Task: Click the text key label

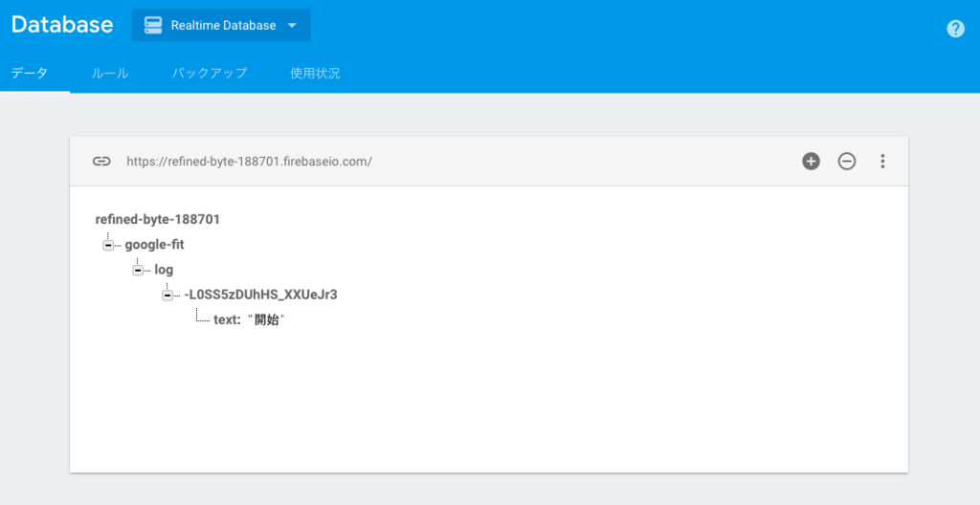Action: coord(227,319)
